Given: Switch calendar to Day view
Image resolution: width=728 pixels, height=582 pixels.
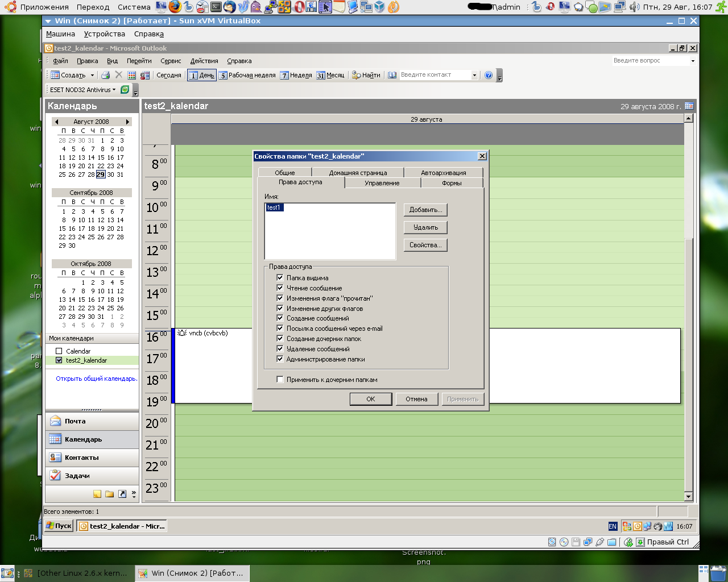Looking at the screenshot, I should click(202, 75).
